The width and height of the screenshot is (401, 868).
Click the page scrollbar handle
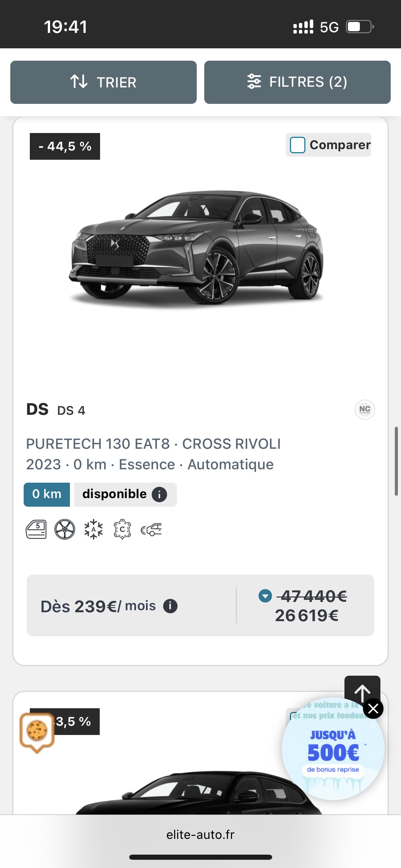coord(396,461)
